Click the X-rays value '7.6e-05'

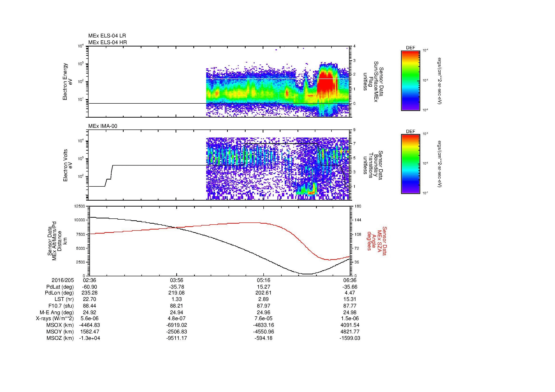(263, 319)
